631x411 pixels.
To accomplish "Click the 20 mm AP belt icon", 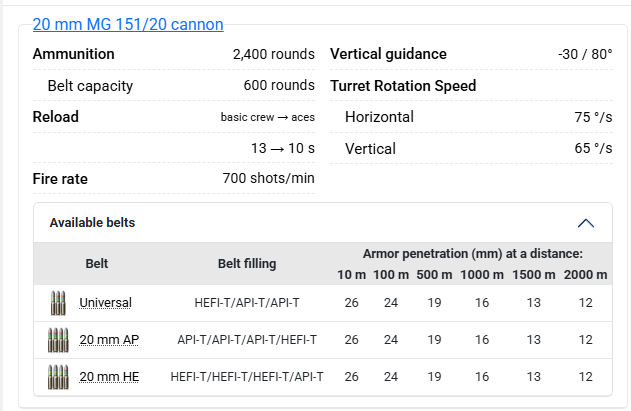I will 57,340.
